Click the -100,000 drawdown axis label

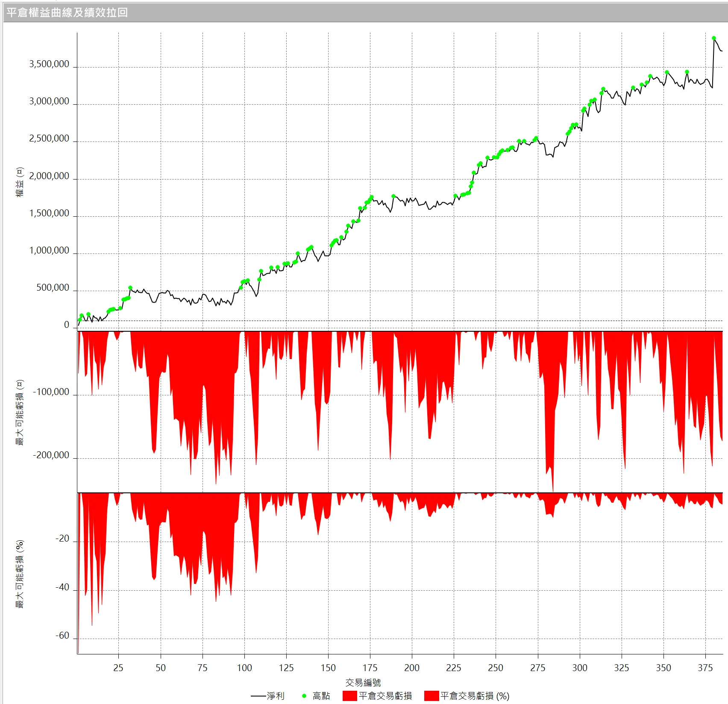click(51, 392)
